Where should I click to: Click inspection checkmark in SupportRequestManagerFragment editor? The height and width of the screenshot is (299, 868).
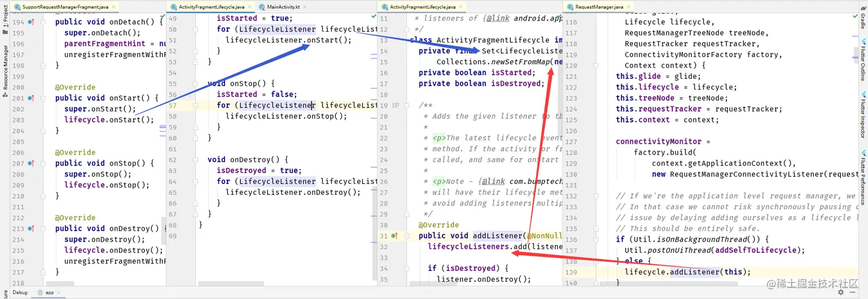tap(163, 16)
